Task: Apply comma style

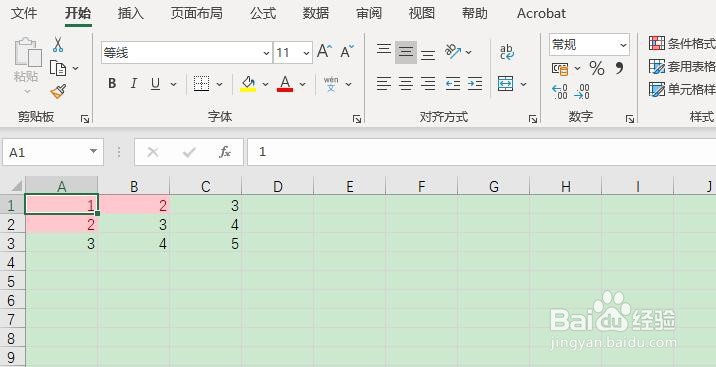Action: pos(619,68)
